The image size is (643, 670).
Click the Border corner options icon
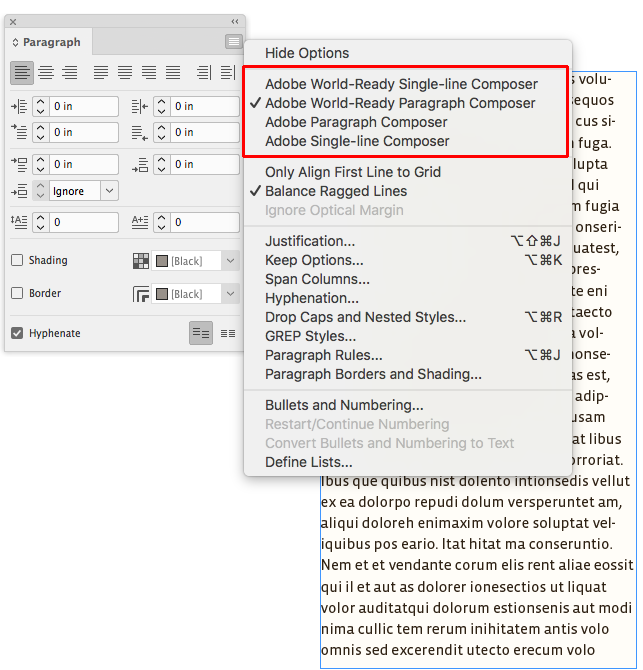pos(141,294)
